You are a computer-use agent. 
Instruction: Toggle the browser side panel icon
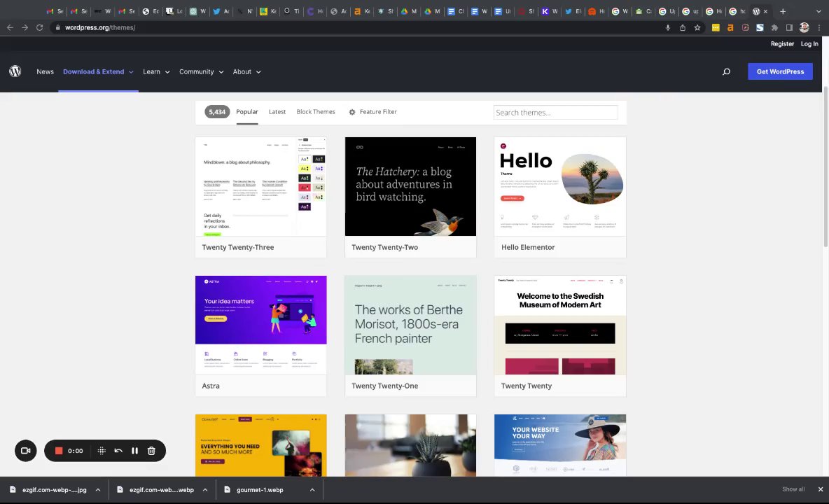click(x=789, y=27)
